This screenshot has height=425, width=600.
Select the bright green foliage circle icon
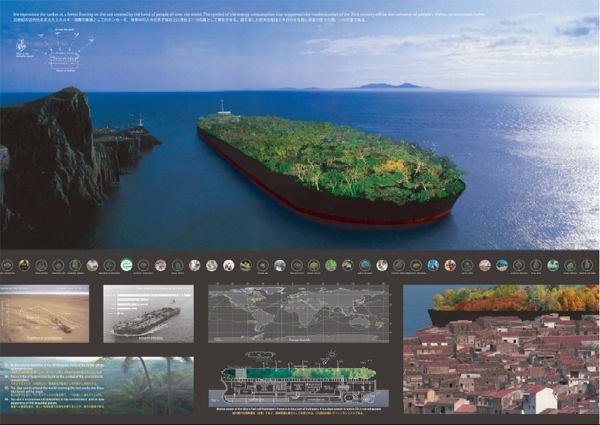pos(331,265)
